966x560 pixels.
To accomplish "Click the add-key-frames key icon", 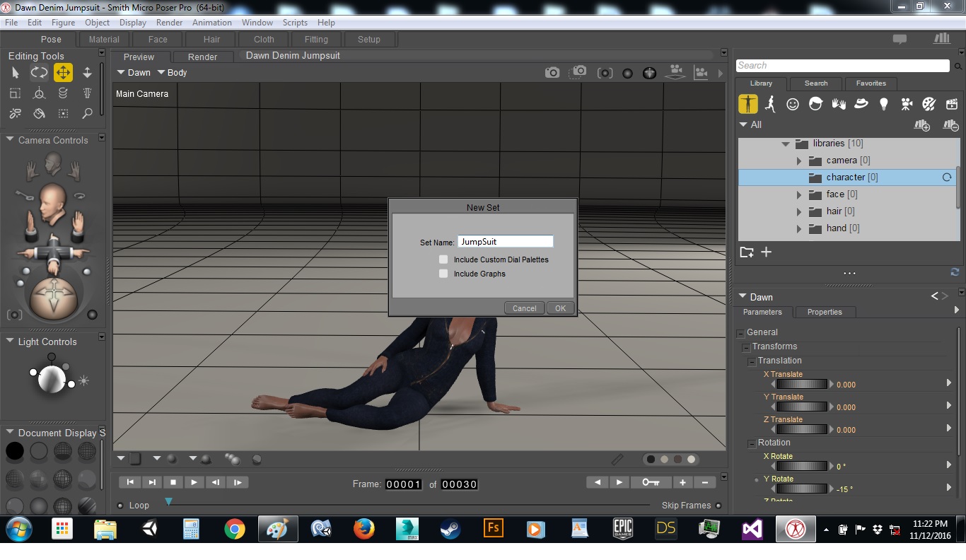I will click(650, 482).
